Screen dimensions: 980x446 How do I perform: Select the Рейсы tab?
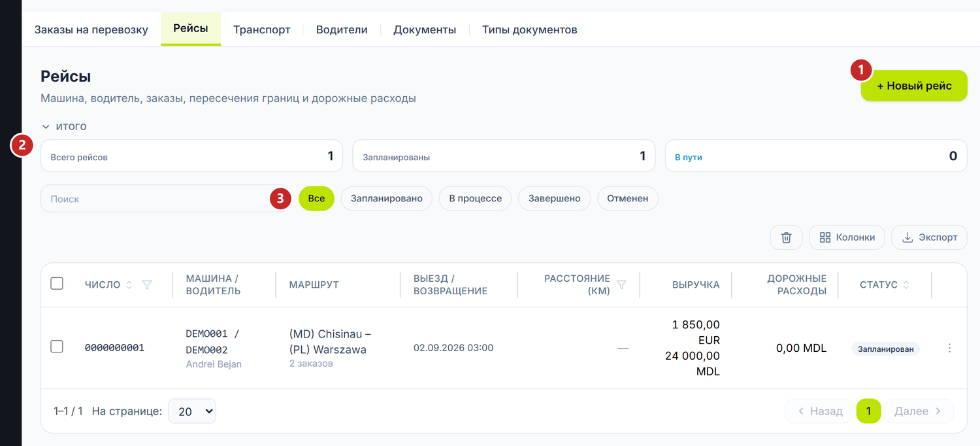click(191, 29)
